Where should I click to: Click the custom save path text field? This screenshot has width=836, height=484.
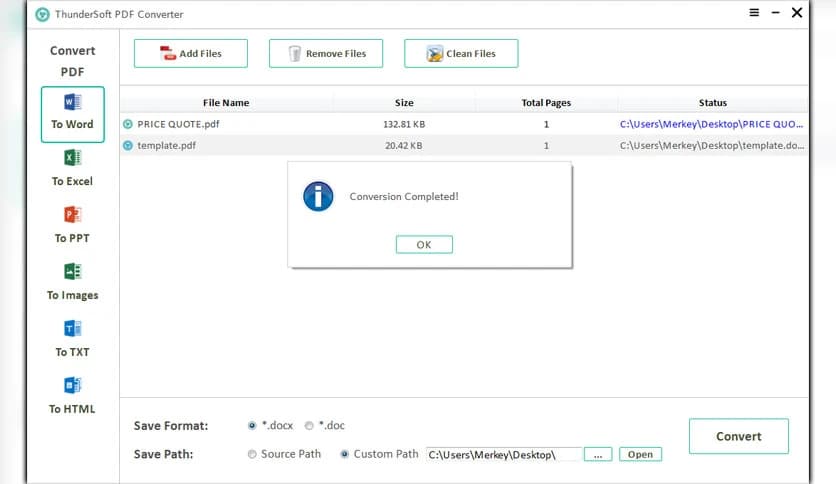[503, 455]
